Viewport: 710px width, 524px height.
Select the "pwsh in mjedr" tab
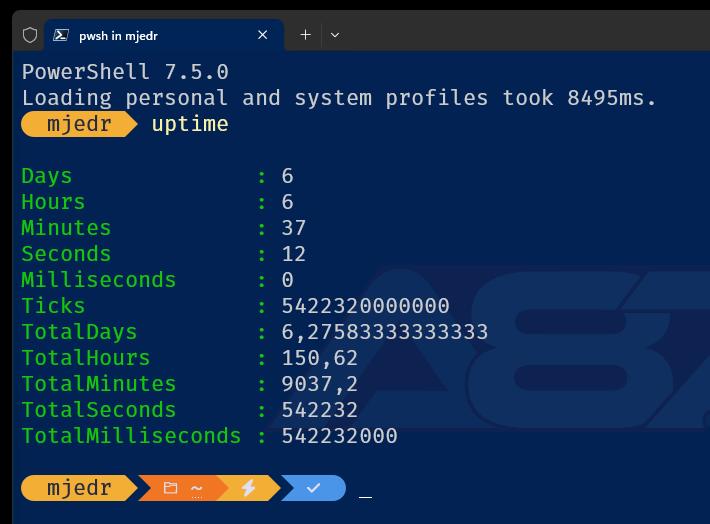150,35
